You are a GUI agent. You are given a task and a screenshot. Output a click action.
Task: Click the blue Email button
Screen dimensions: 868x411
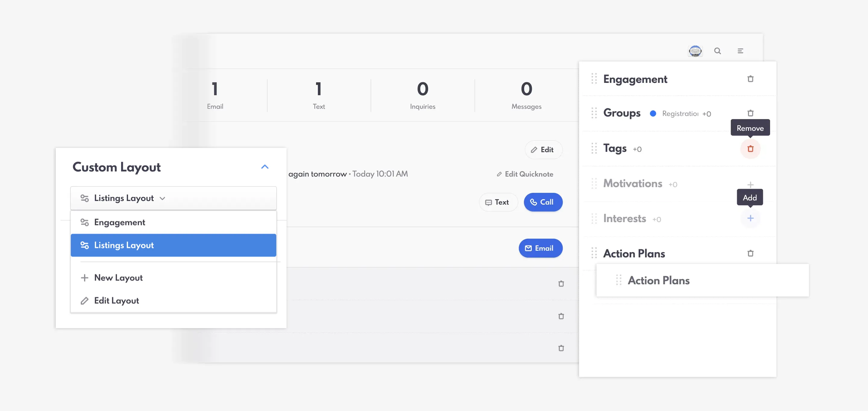coord(541,248)
